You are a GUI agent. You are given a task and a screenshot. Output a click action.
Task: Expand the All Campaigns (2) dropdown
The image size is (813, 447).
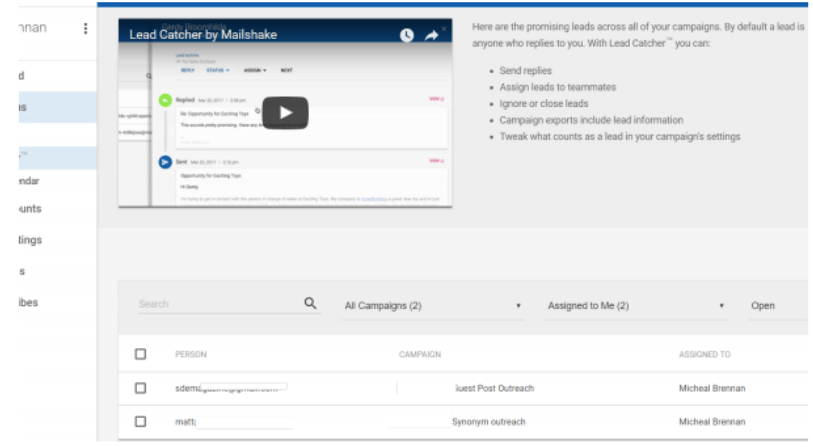pos(432,306)
